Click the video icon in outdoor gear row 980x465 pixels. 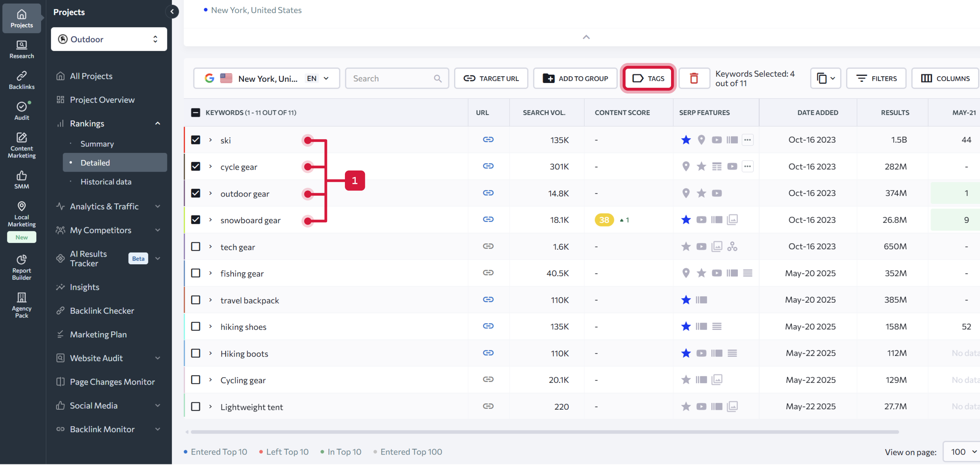pos(716,193)
